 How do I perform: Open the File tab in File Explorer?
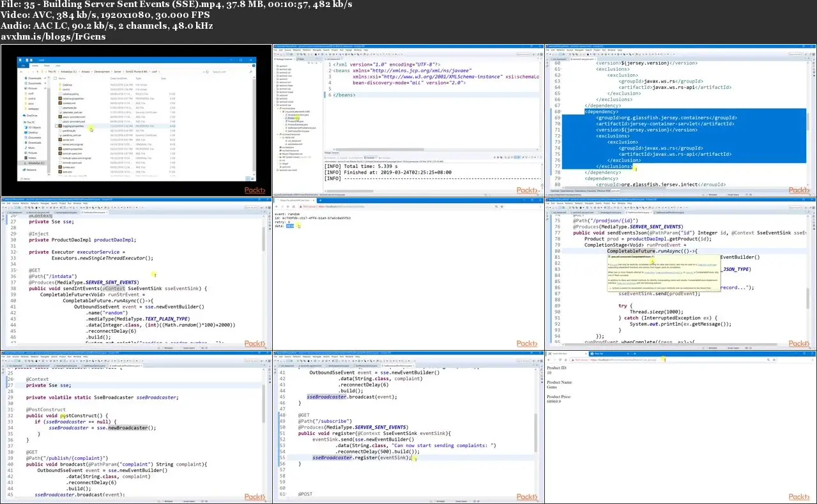click(x=22, y=65)
